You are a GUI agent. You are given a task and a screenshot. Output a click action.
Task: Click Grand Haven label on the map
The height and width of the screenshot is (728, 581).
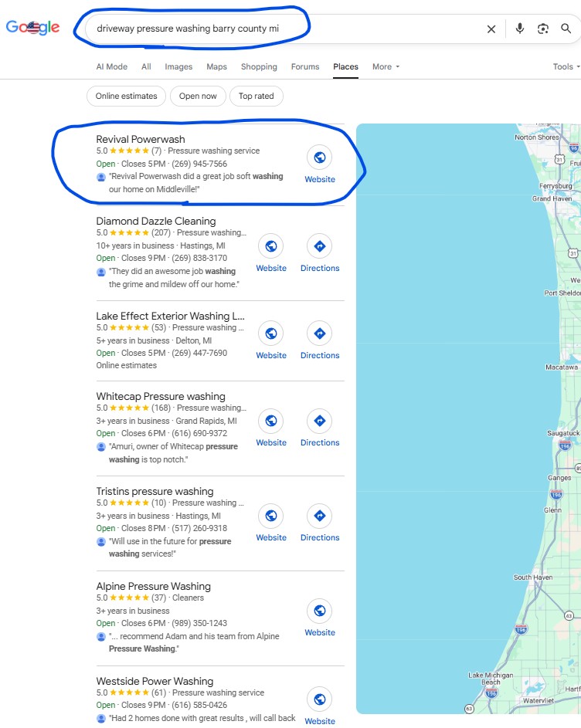tap(552, 198)
